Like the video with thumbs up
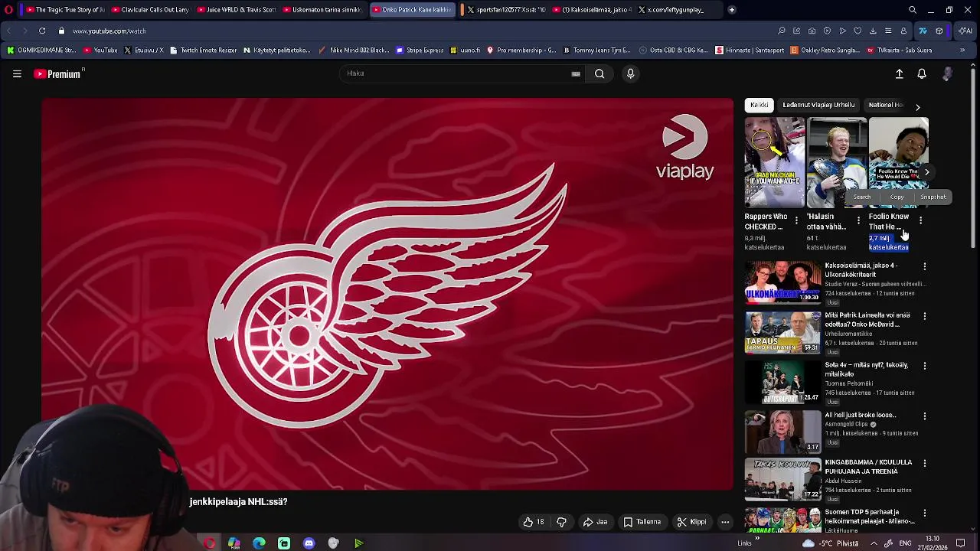 (x=534, y=522)
